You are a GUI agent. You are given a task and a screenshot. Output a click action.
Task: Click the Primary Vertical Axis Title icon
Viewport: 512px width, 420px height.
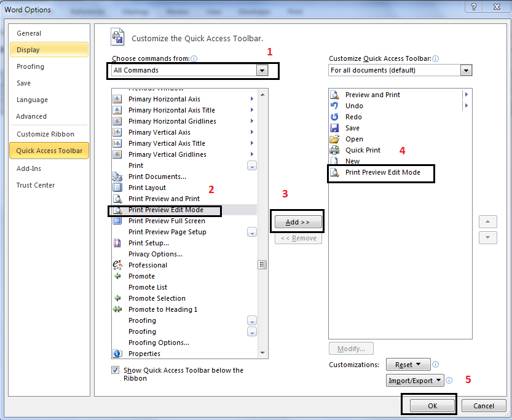[x=117, y=143]
